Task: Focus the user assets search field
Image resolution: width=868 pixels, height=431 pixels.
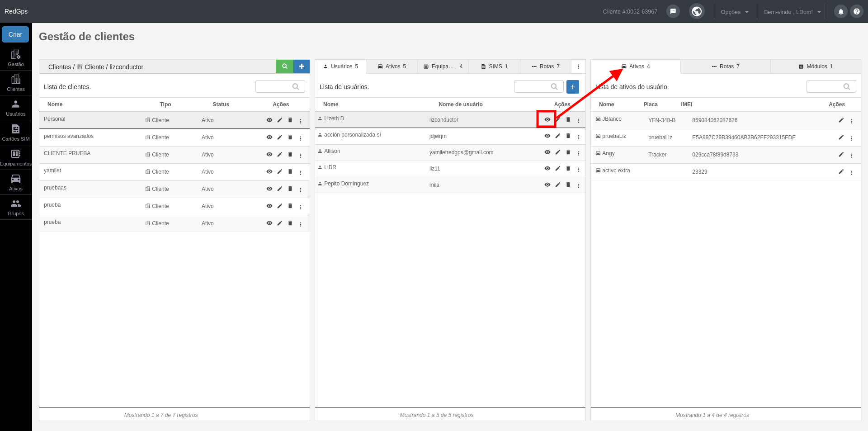Action: tap(831, 86)
